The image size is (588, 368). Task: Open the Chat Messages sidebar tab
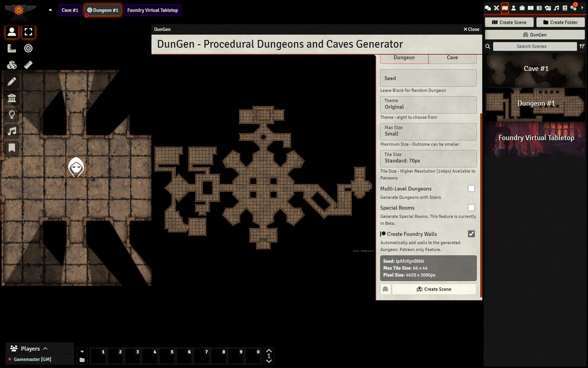(x=488, y=8)
